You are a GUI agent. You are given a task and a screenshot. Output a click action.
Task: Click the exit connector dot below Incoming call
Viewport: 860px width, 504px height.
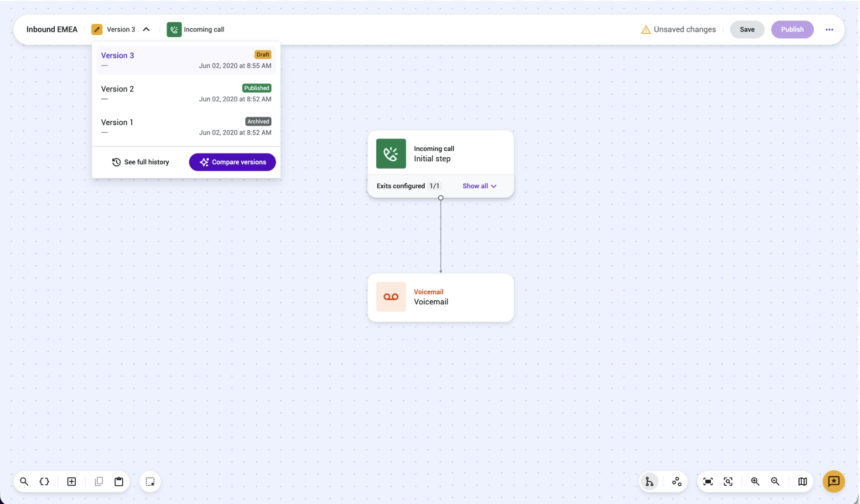click(440, 198)
